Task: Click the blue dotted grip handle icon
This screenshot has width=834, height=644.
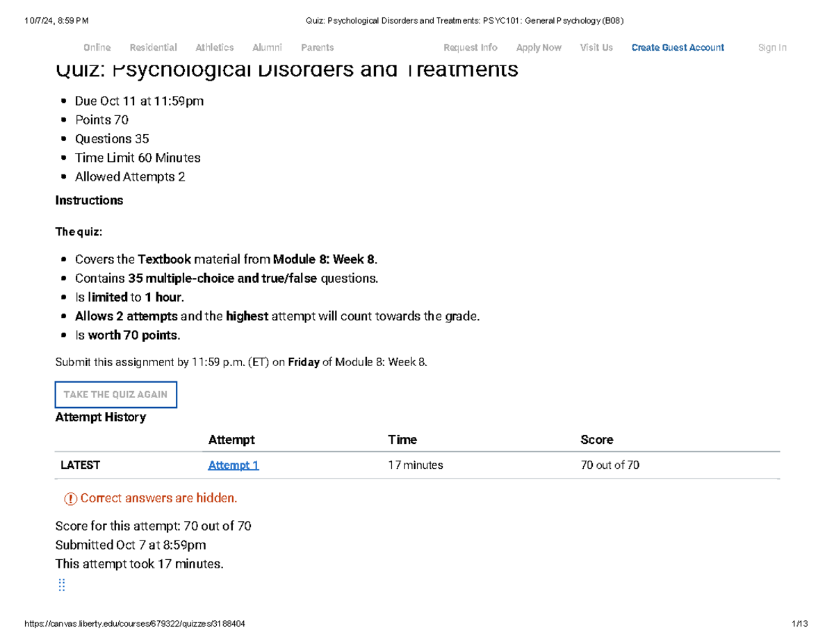Action: point(61,585)
